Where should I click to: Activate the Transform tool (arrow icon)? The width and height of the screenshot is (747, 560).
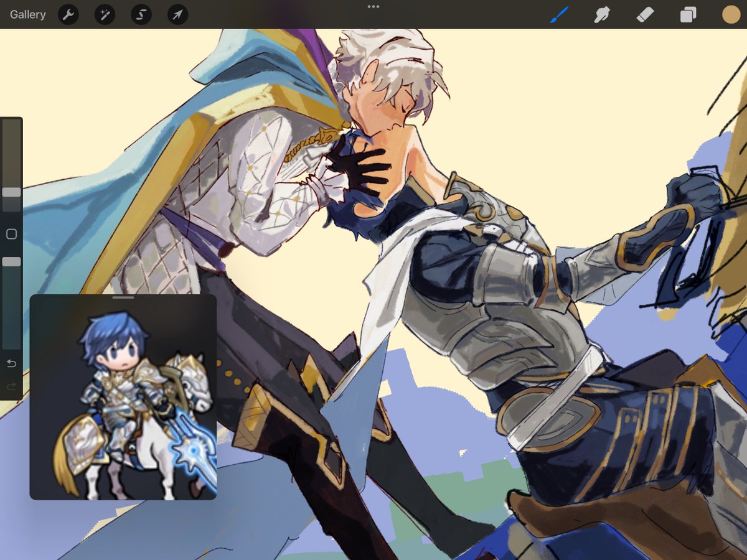click(177, 14)
